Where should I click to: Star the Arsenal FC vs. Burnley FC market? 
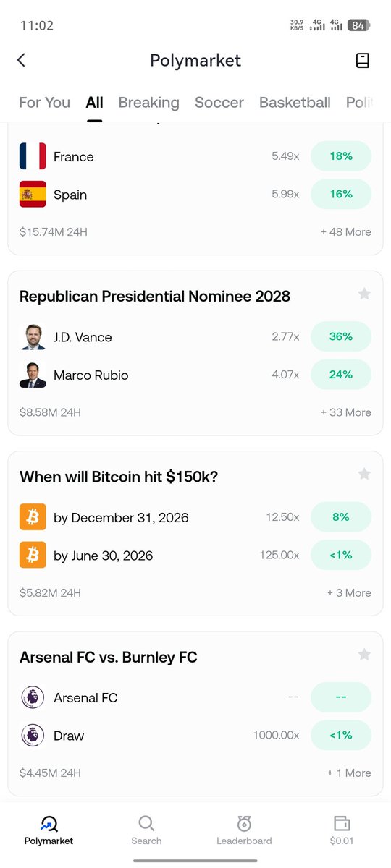[x=364, y=655]
